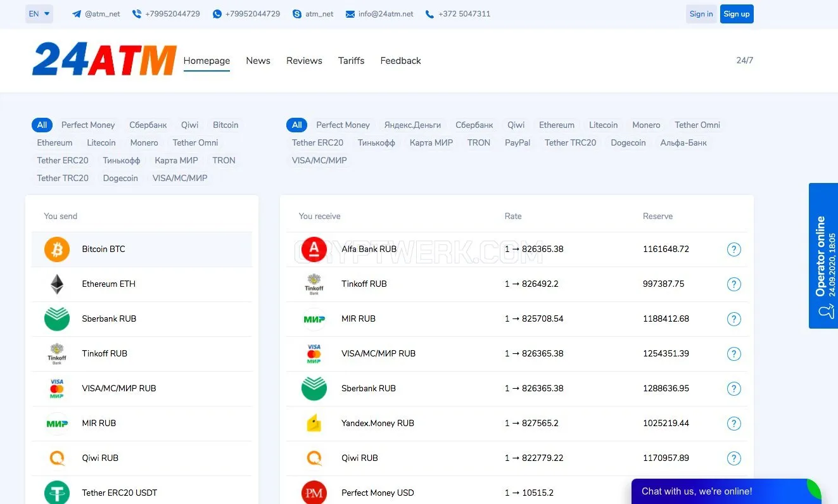This screenshot has height=504, width=838.
Task: Click the Sign in button
Action: (x=701, y=14)
